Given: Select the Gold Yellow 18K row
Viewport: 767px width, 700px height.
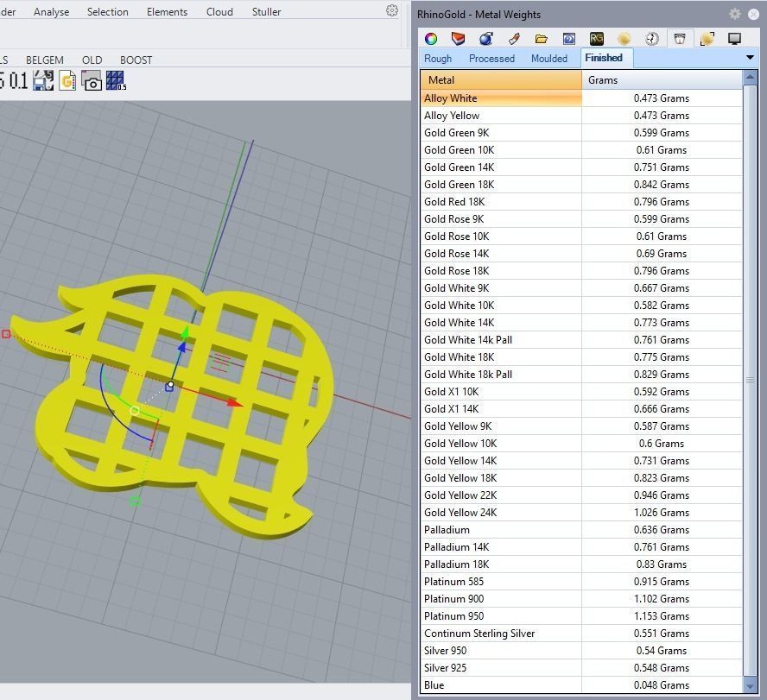Looking at the screenshot, I should [581, 478].
